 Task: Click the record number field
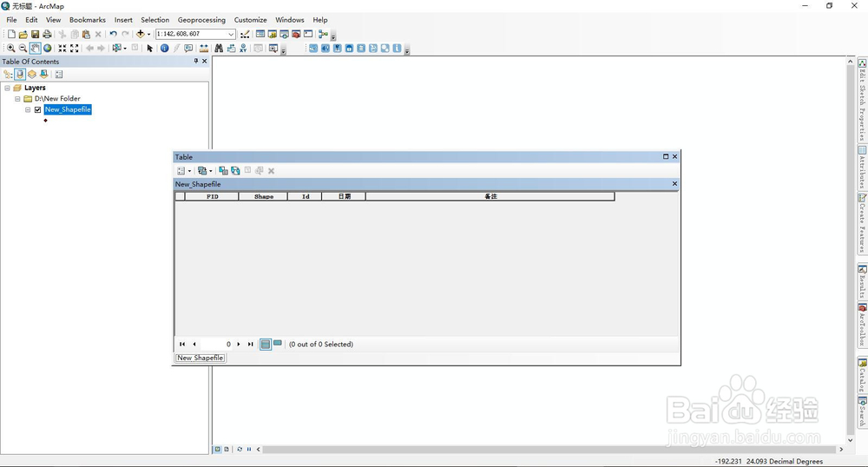(216, 344)
